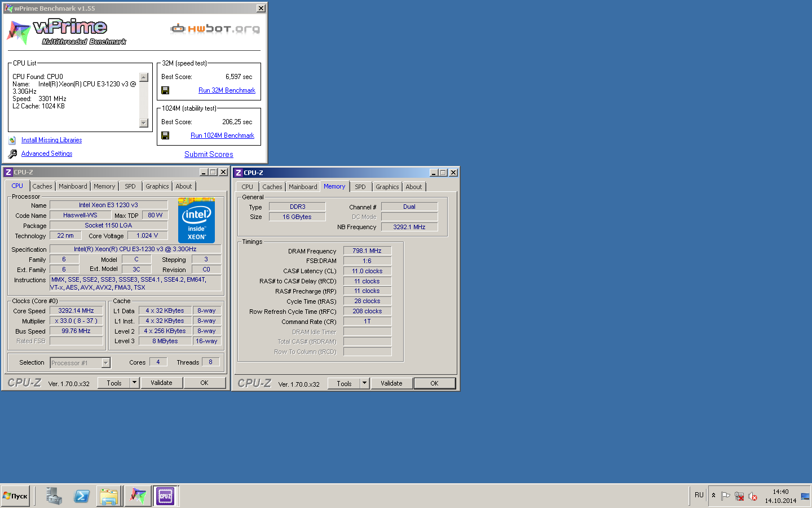
Task: Open SPD tab in Memory CPU-Z window
Action: click(x=360, y=187)
